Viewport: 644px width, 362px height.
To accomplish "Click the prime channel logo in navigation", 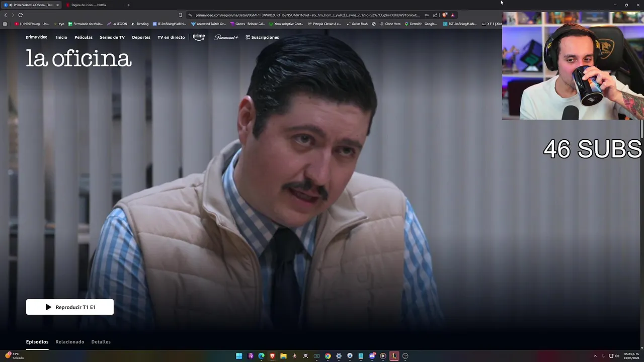I will (x=199, y=37).
